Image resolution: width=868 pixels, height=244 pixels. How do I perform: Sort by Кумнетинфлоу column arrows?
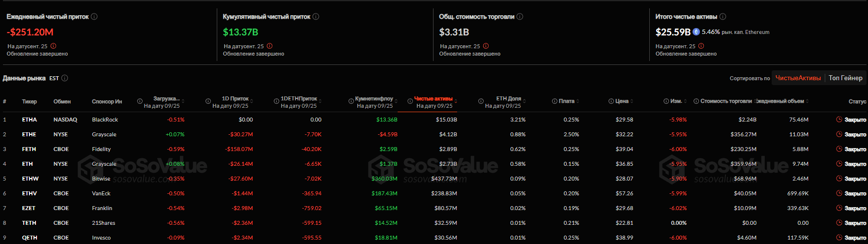[x=396, y=101]
